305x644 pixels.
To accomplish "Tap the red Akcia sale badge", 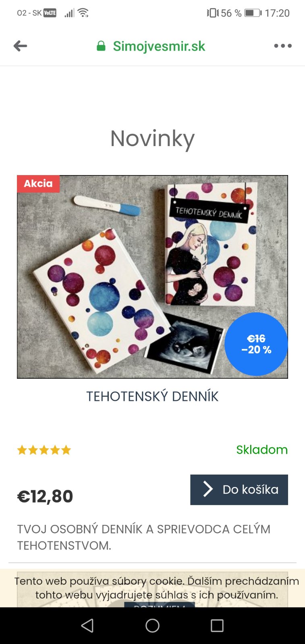I will [x=38, y=184].
